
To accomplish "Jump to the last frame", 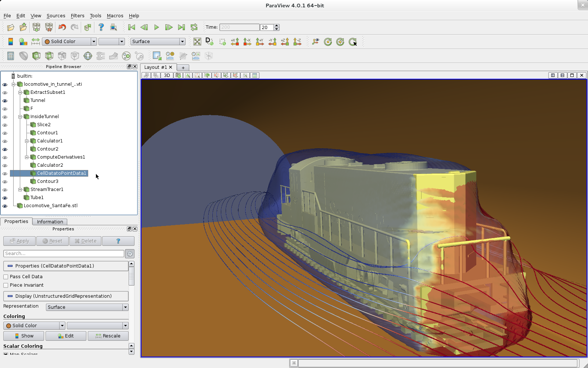I will click(x=181, y=27).
